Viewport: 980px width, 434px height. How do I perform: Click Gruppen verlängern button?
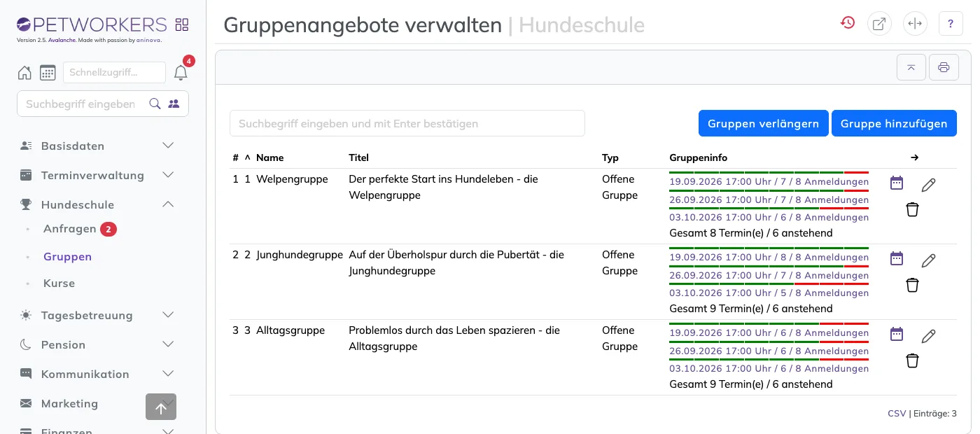(x=763, y=123)
